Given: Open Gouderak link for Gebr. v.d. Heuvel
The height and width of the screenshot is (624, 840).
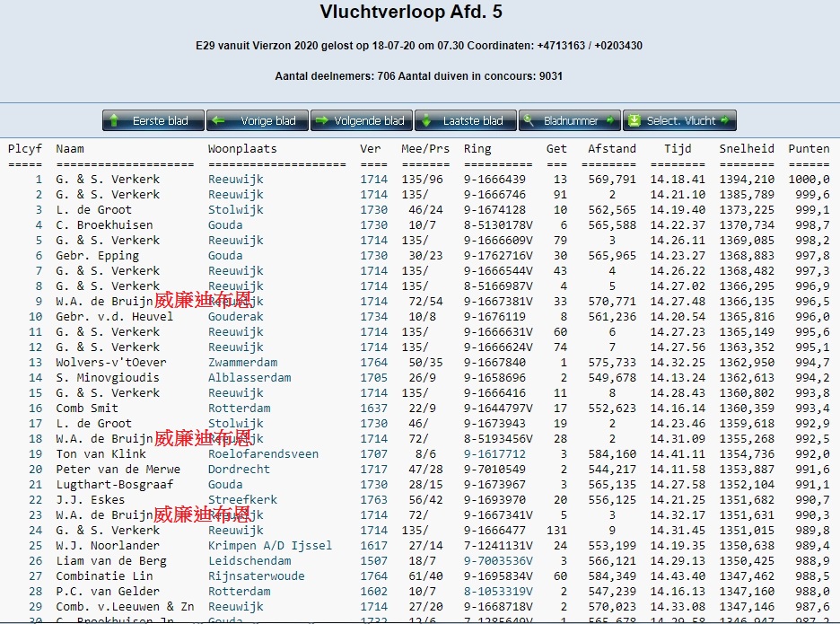Looking at the screenshot, I should click(236, 316).
